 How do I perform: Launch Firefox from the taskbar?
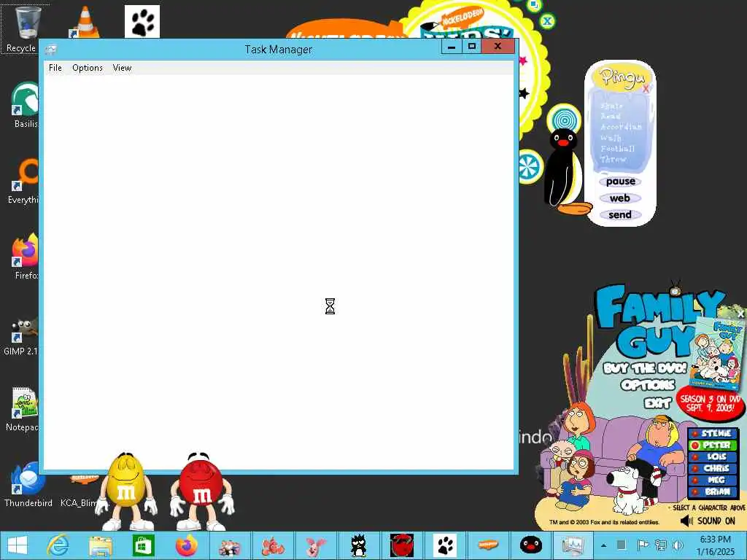click(186, 545)
